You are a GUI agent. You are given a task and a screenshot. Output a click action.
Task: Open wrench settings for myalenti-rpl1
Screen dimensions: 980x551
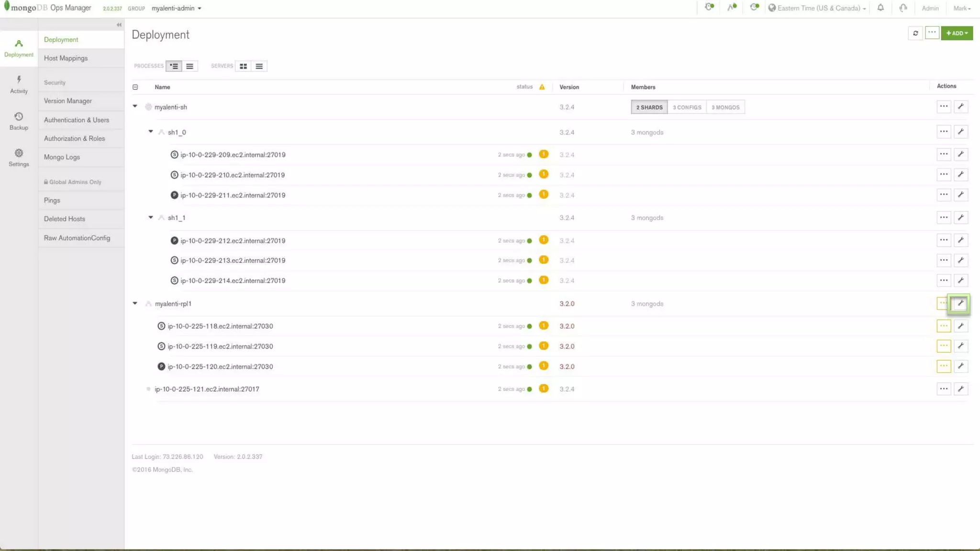pos(960,304)
